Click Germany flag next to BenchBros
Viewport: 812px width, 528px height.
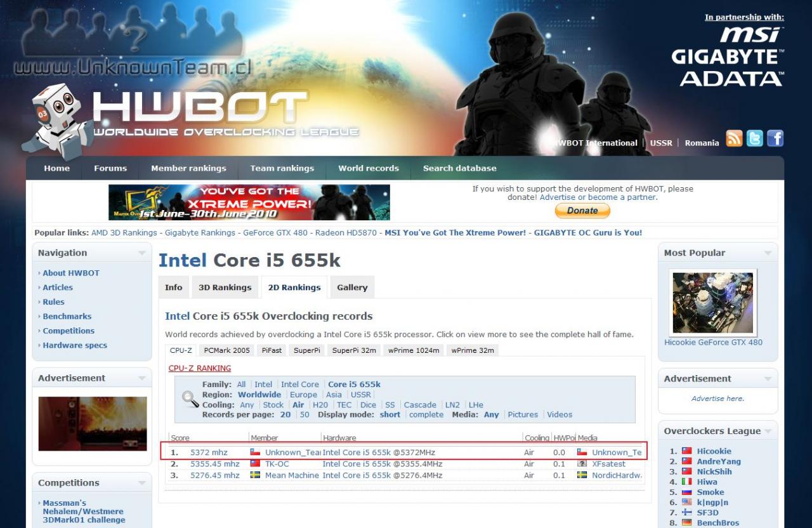click(687, 522)
